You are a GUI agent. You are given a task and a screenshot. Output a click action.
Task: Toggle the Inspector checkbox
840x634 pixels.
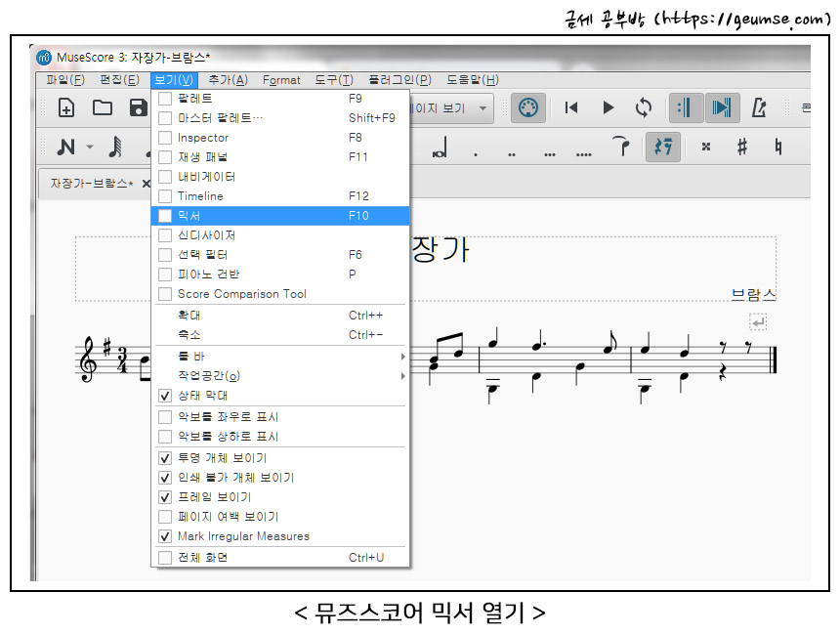(165, 138)
